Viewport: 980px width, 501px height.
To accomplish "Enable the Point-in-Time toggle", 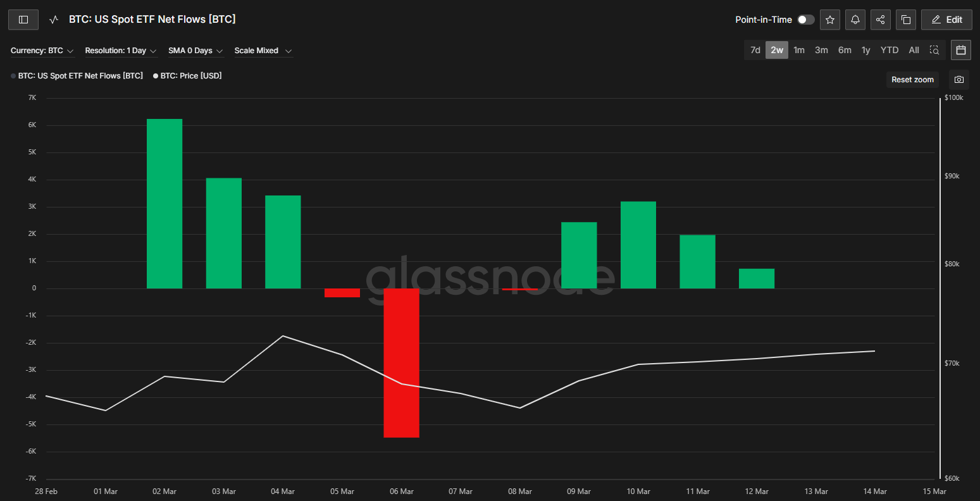I will coord(805,20).
